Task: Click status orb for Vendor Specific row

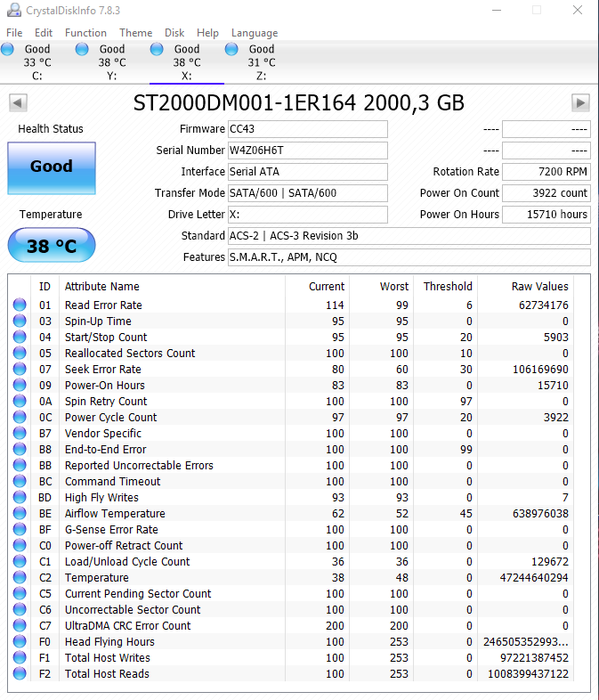Action: click(20, 433)
